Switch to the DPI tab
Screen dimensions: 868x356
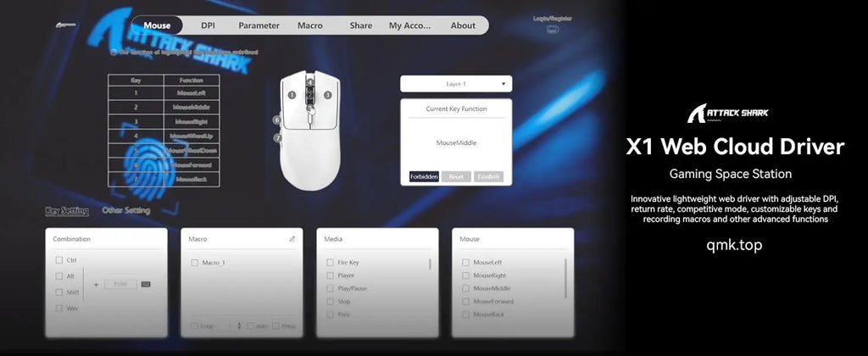(208, 25)
